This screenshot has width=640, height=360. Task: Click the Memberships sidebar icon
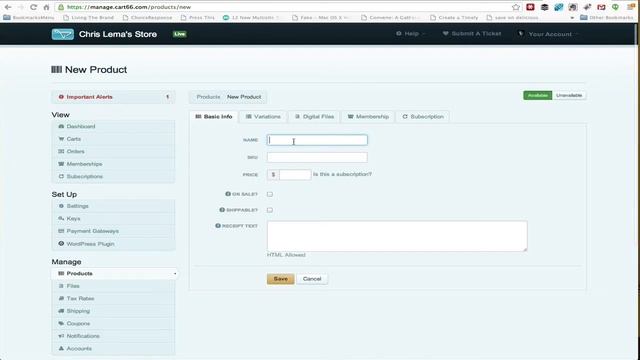[61, 164]
